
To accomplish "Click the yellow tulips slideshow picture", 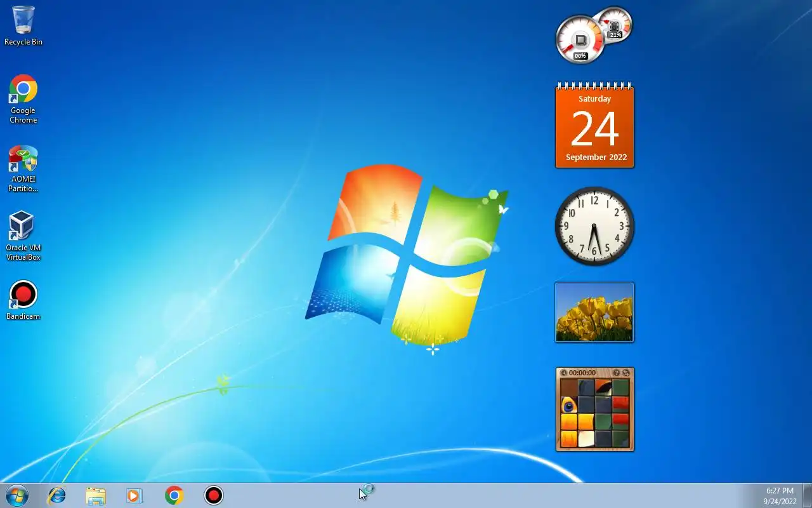I will coord(594,312).
